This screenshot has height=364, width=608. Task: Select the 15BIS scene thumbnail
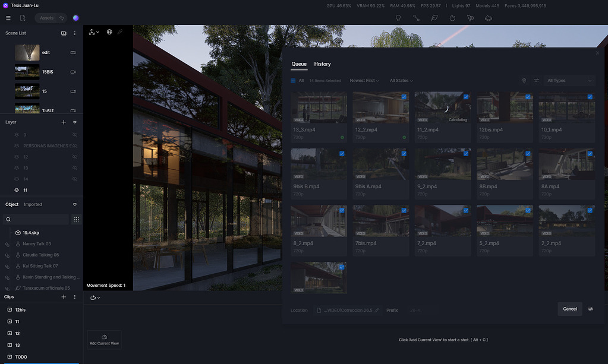coord(27,72)
